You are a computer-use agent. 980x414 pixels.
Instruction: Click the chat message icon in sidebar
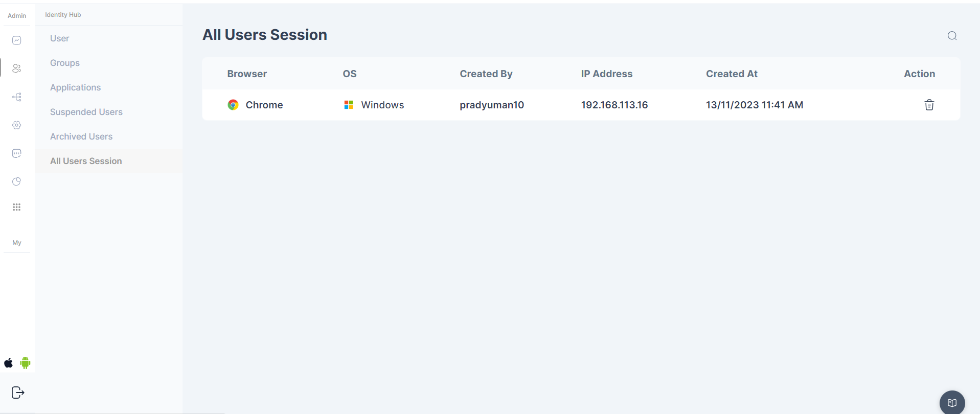coord(17,153)
